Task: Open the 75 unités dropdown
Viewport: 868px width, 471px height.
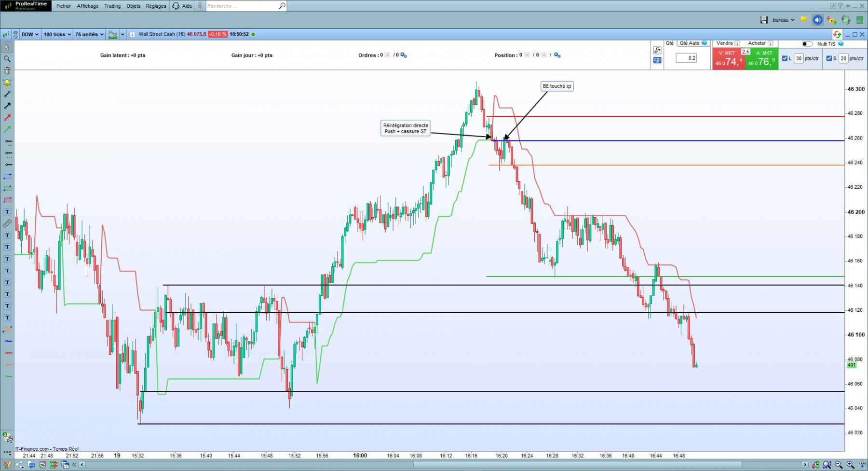Action: [89, 34]
